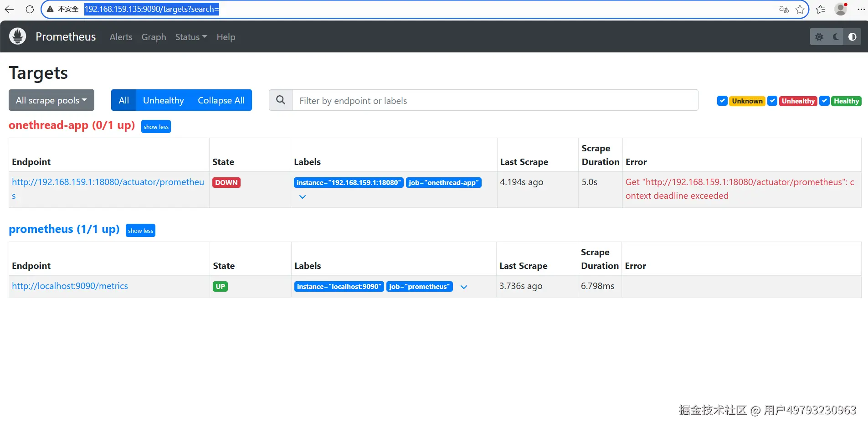
Task: Click the green Healthy badge label
Action: [x=846, y=101]
